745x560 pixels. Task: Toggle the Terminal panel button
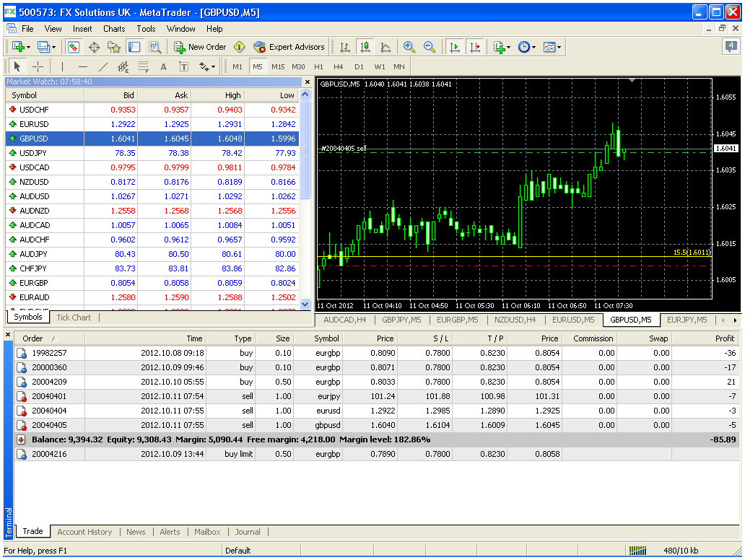(x=134, y=47)
